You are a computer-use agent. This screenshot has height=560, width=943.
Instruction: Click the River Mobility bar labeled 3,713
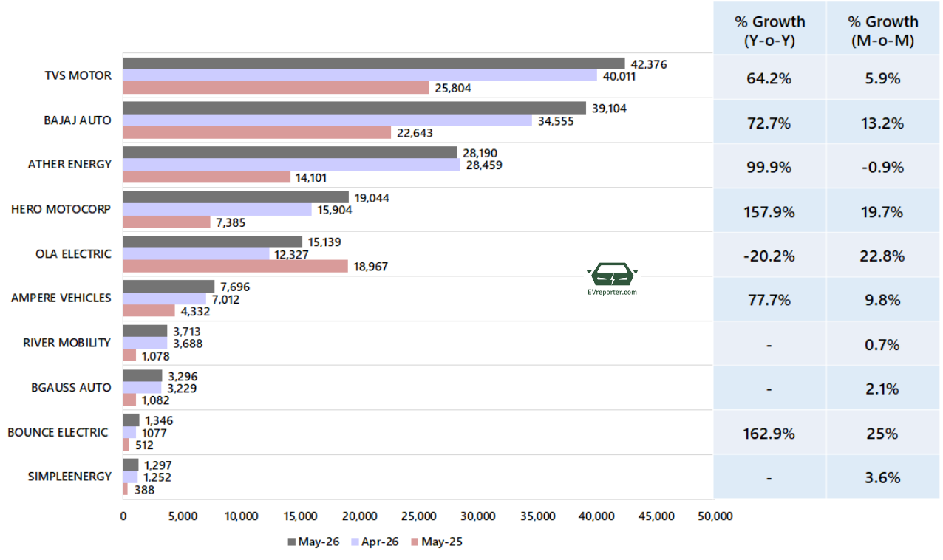pyautogui.click(x=145, y=331)
